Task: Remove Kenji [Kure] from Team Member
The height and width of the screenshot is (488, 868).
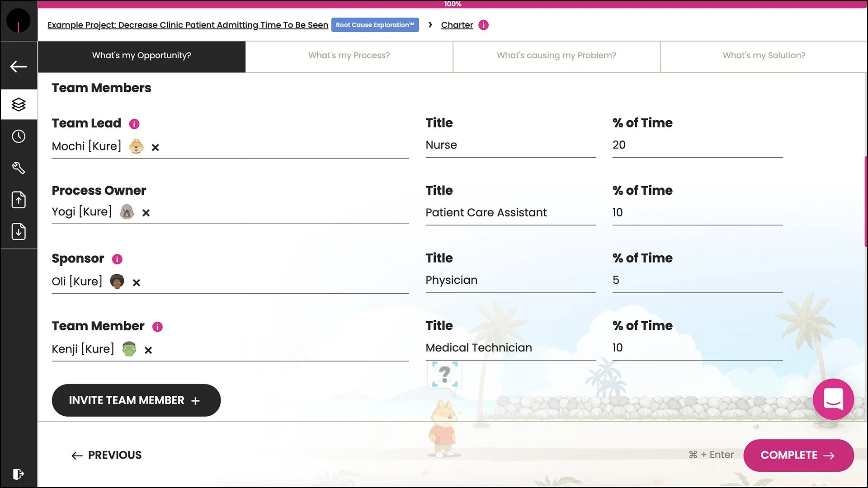Action: coord(148,350)
